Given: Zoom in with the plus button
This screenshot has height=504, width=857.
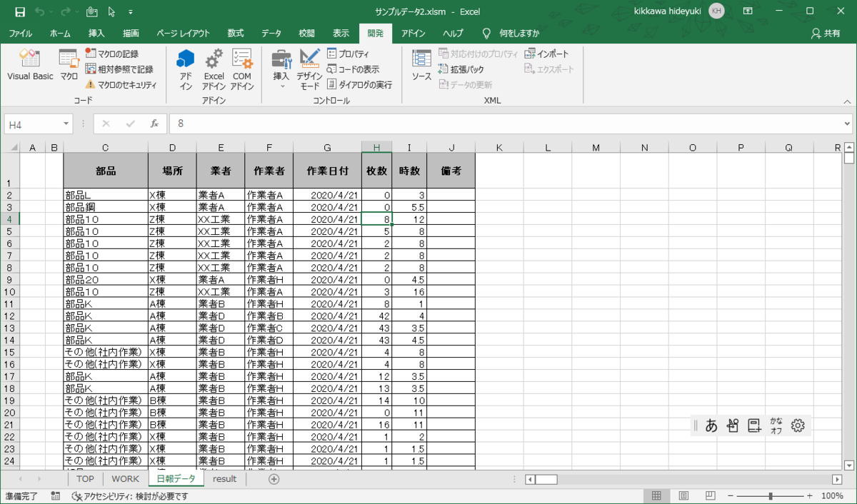Looking at the screenshot, I should click(x=809, y=496).
